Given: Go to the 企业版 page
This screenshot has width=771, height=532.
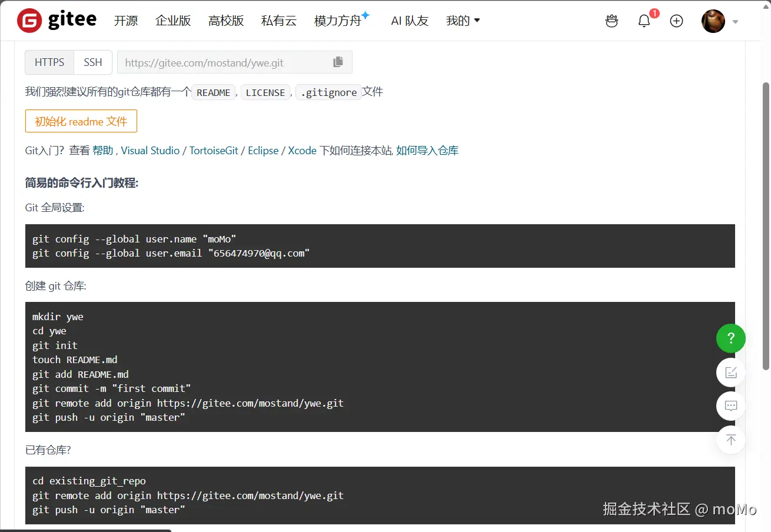Looking at the screenshot, I should coord(173,21).
